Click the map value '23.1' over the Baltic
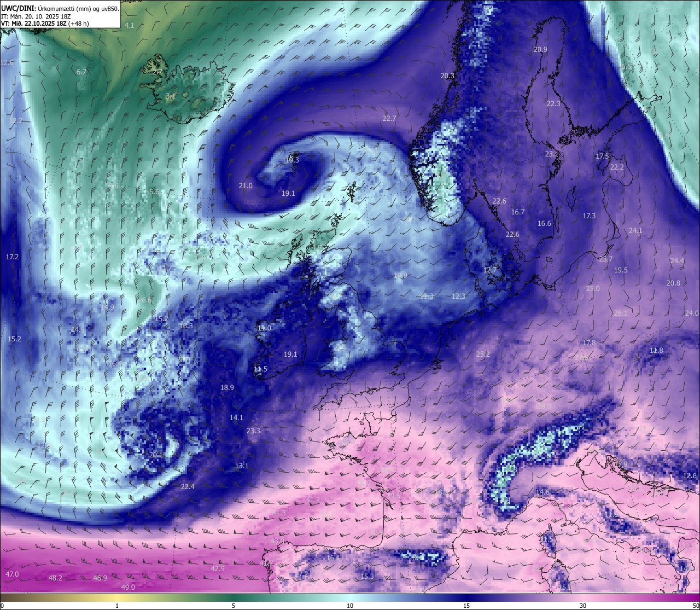Viewport: 700px width, 610px height. [x=552, y=154]
